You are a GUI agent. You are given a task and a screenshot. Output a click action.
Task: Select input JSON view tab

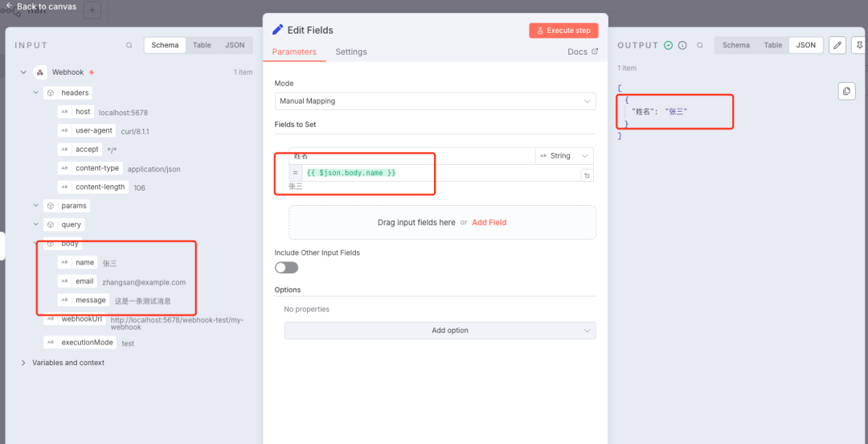(235, 46)
